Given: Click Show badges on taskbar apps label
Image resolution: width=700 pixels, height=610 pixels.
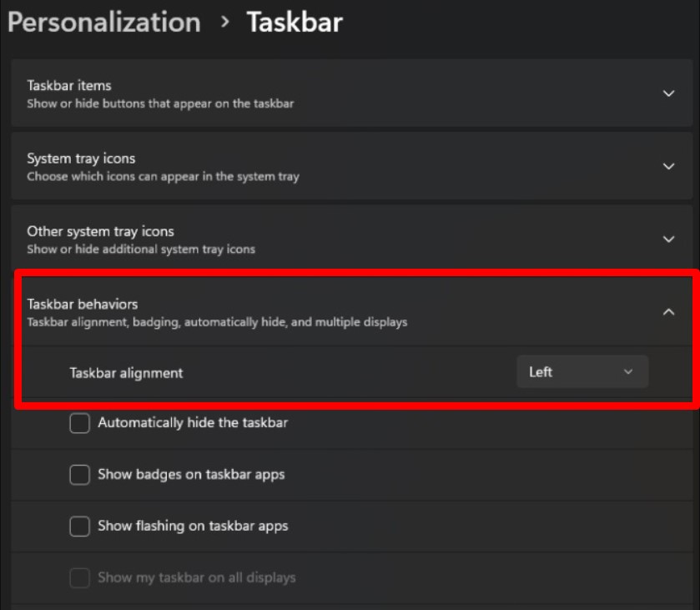Looking at the screenshot, I should (191, 474).
